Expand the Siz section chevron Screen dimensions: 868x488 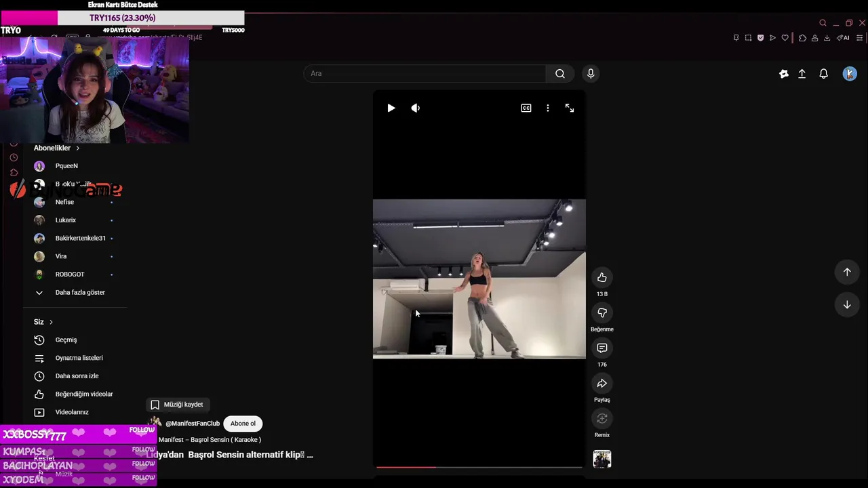pos(51,322)
